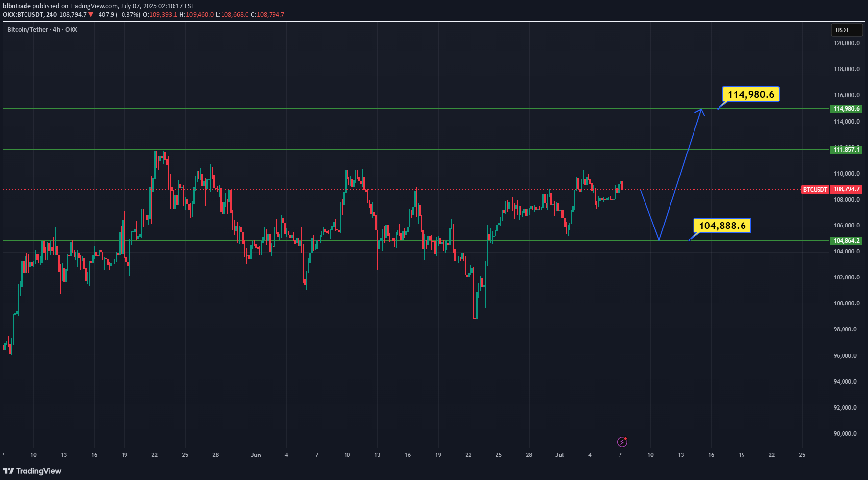The height and width of the screenshot is (480, 868).
Task: Click the 106,000.0 price scale label
Action: click(846, 226)
